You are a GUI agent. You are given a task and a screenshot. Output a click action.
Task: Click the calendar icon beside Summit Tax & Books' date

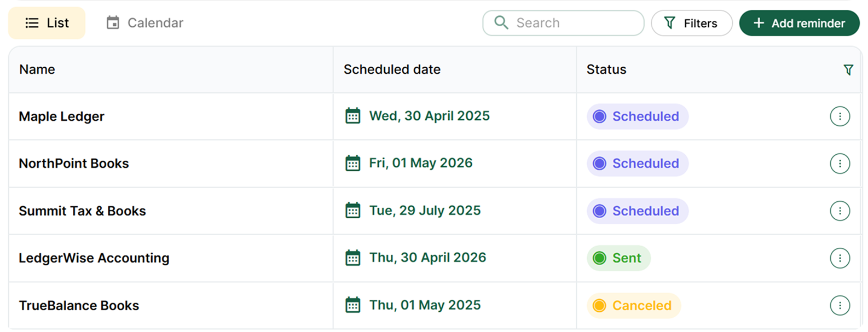click(x=353, y=210)
